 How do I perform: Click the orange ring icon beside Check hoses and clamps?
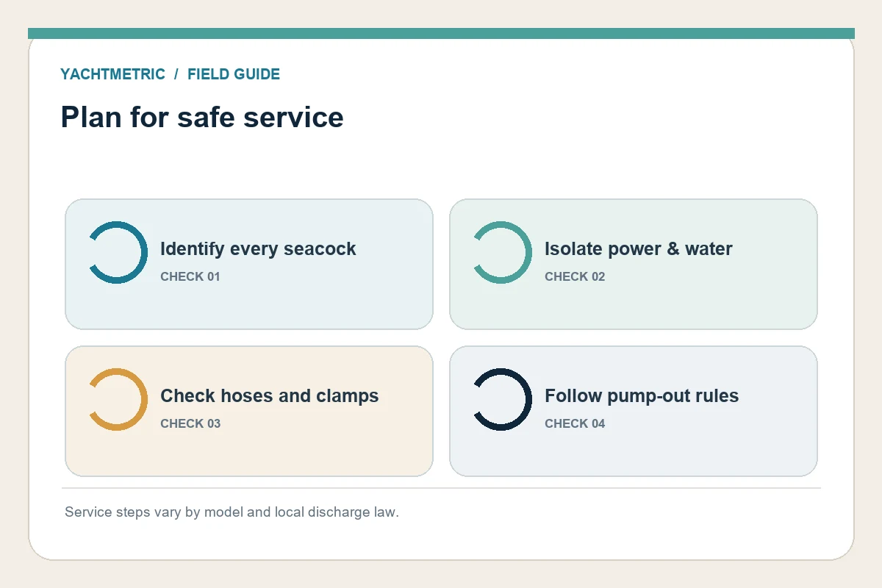(118, 399)
